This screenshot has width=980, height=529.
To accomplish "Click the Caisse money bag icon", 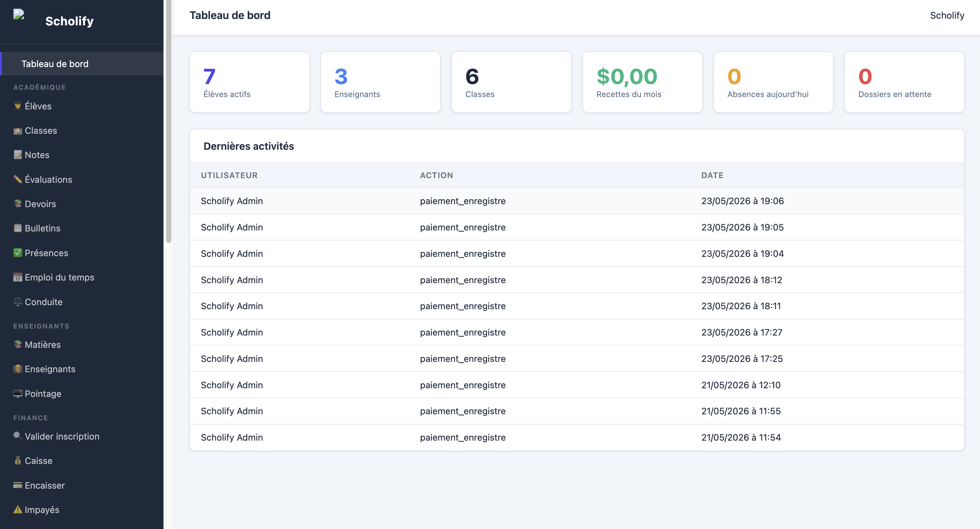I will pyautogui.click(x=17, y=461).
